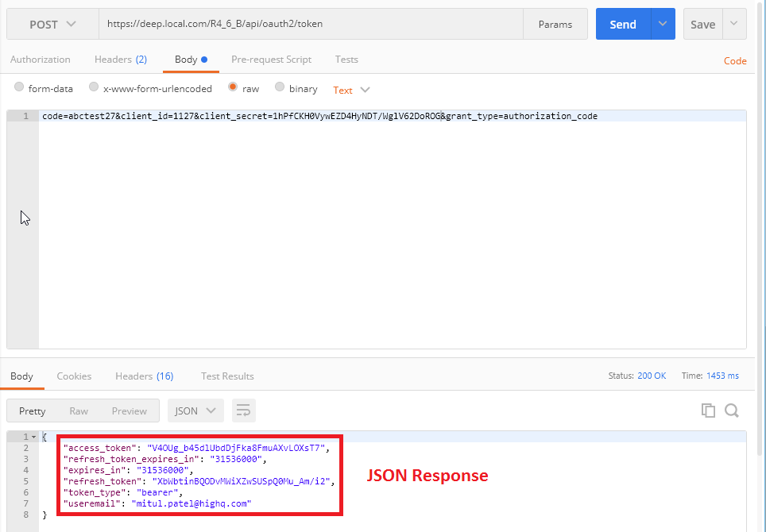Copy response to clipboard icon
The width and height of the screenshot is (766, 532).
click(707, 411)
